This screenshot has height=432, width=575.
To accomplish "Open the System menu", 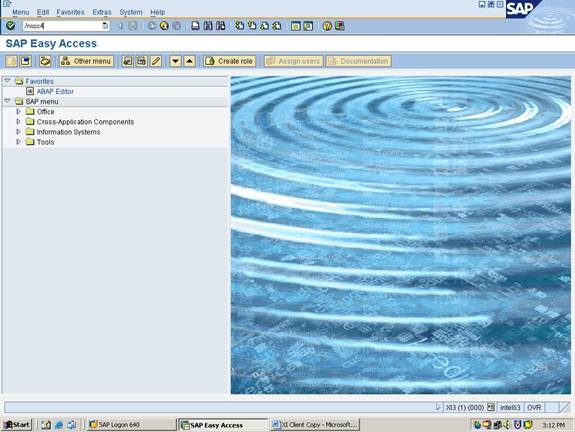I will (131, 12).
